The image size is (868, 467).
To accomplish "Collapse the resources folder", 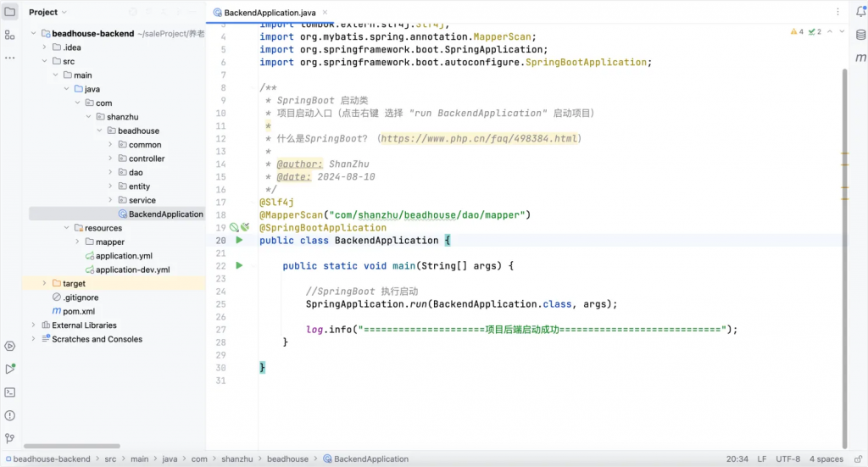I will pyautogui.click(x=66, y=228).
